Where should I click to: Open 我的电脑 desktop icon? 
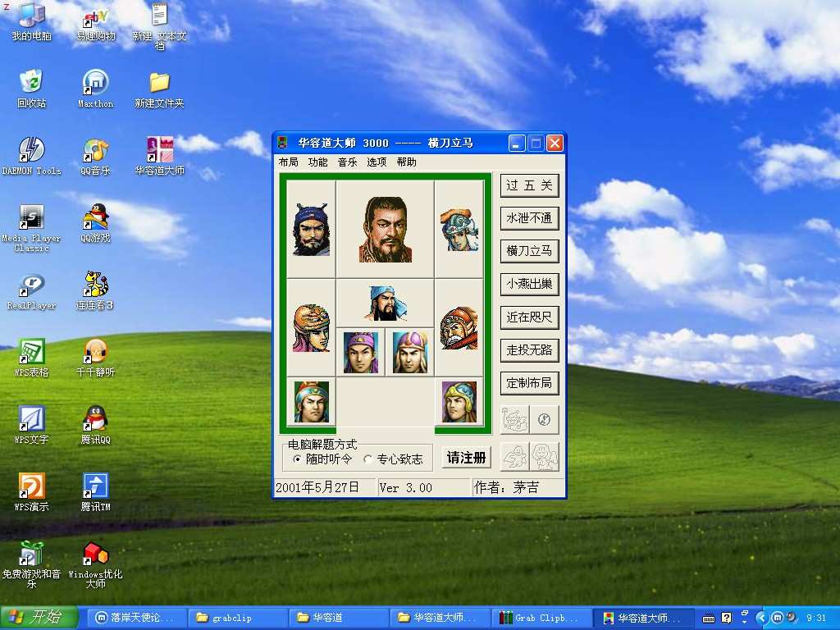click(x=32, y=21)
